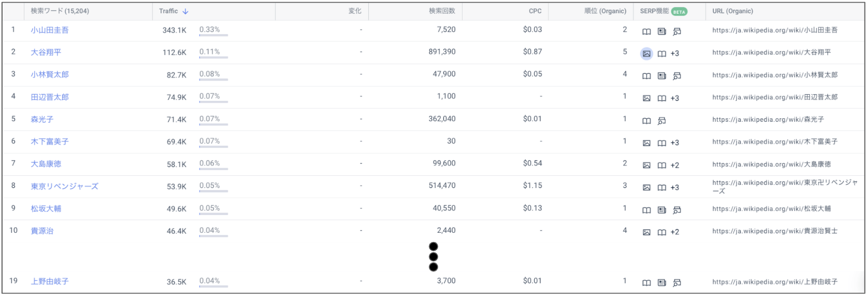
Task: Click the CPC column header
Action: [535, 11]
